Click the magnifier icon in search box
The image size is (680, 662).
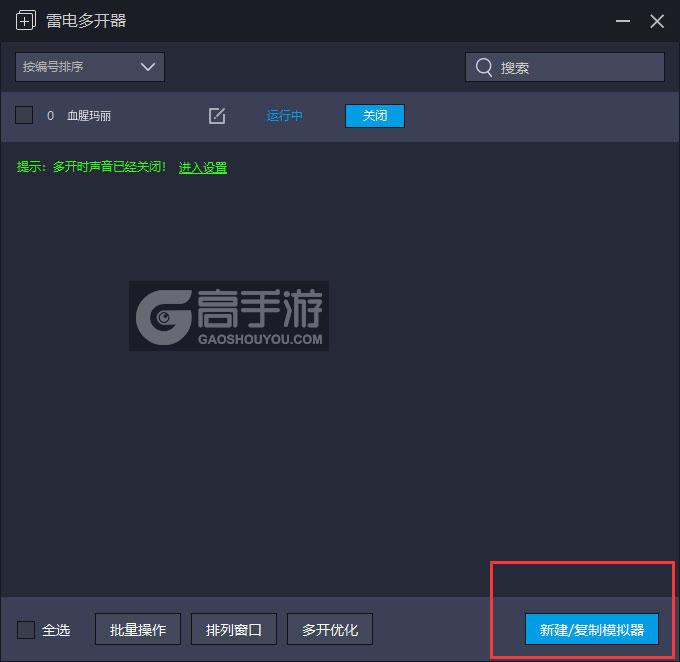[x=484, y=67]
